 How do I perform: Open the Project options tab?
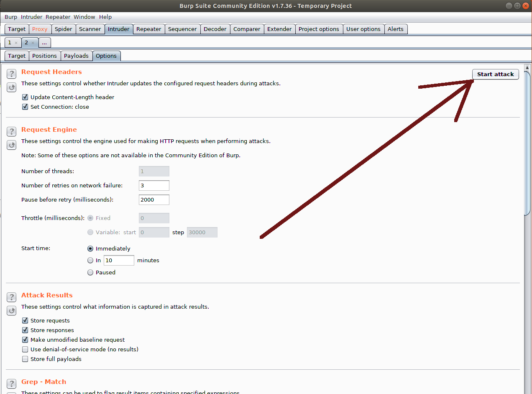(319, 29)
